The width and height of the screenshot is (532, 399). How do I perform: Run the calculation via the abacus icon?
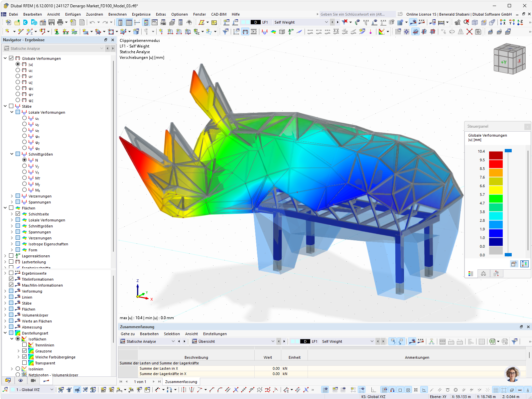pos(441,22)
